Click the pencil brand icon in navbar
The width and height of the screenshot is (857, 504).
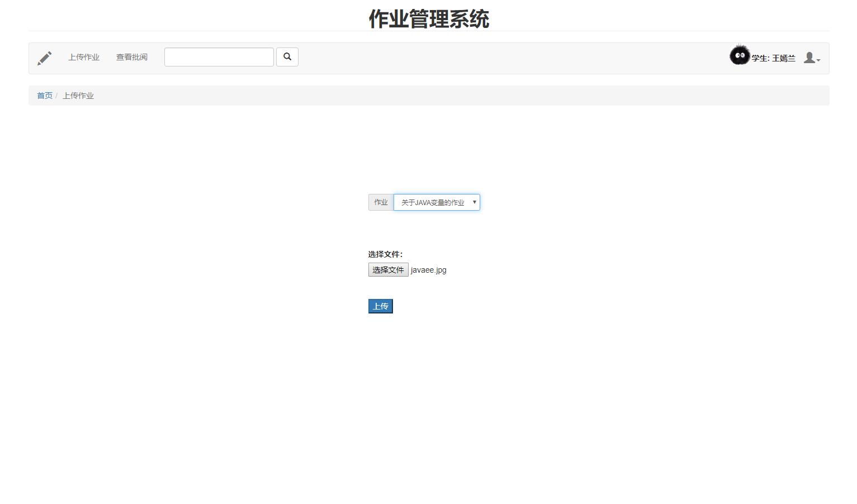pos(45,58)
